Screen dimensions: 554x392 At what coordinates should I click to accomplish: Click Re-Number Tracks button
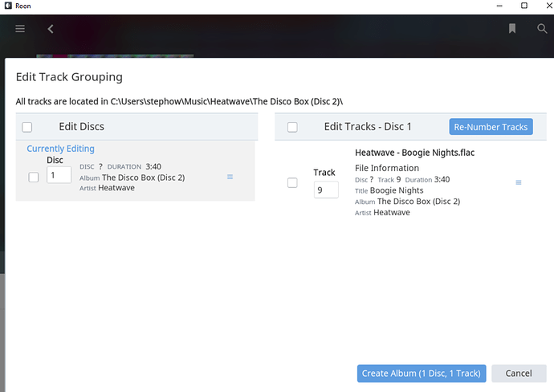tap(491, 127)
